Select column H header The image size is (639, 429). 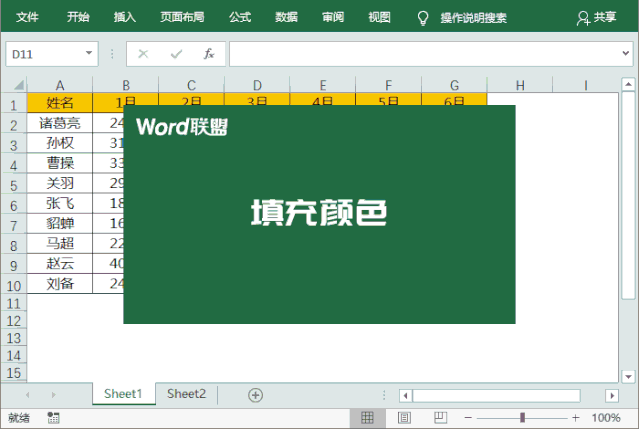point(520,85)
